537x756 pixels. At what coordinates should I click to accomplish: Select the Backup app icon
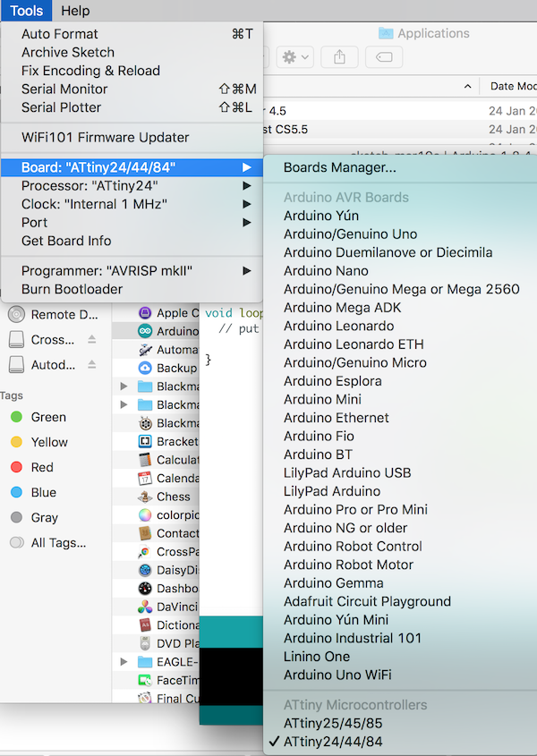coord(145,368)
